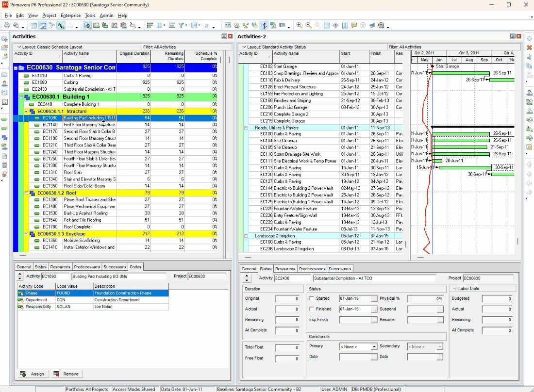This screenshot has height=392, width=534.
Task: Click the Zoom Out magnifier icon
Action: pyautogui.click(x=309, y=26)
